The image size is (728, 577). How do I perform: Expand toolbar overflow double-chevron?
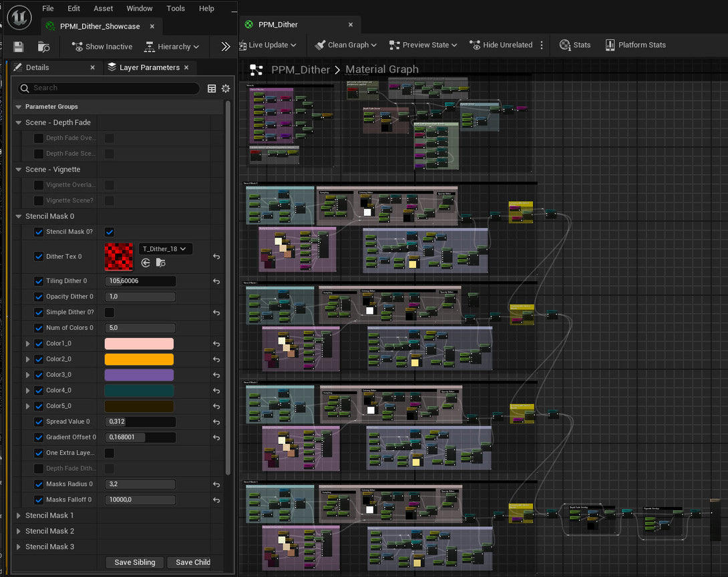[x=226, y=47]
